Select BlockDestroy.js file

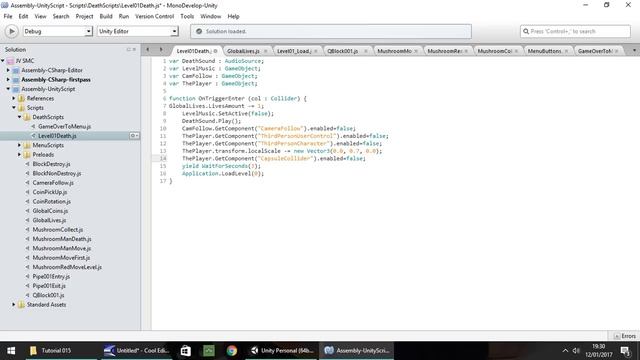pos(51,164)
